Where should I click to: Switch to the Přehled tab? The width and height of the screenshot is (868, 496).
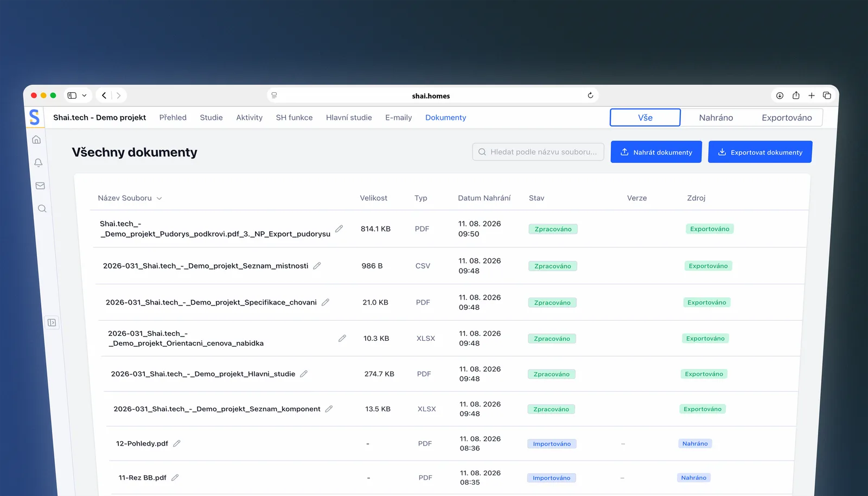click(173, 118)
